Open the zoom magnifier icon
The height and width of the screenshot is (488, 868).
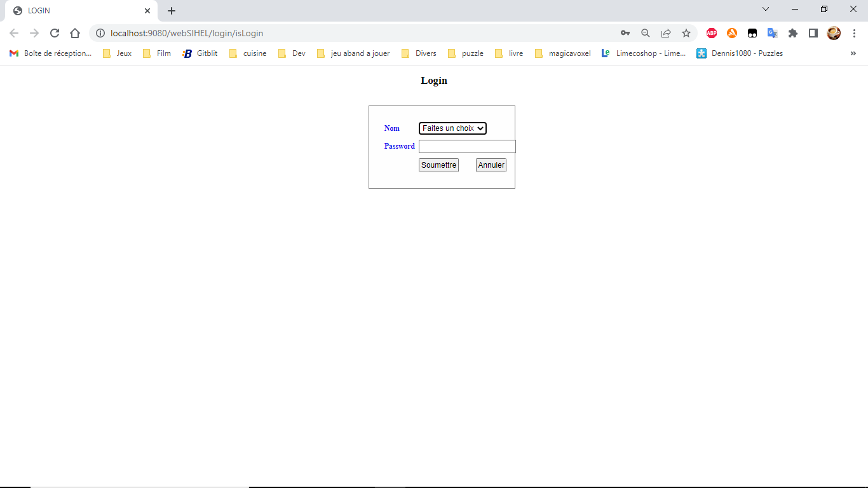[646, 33]
